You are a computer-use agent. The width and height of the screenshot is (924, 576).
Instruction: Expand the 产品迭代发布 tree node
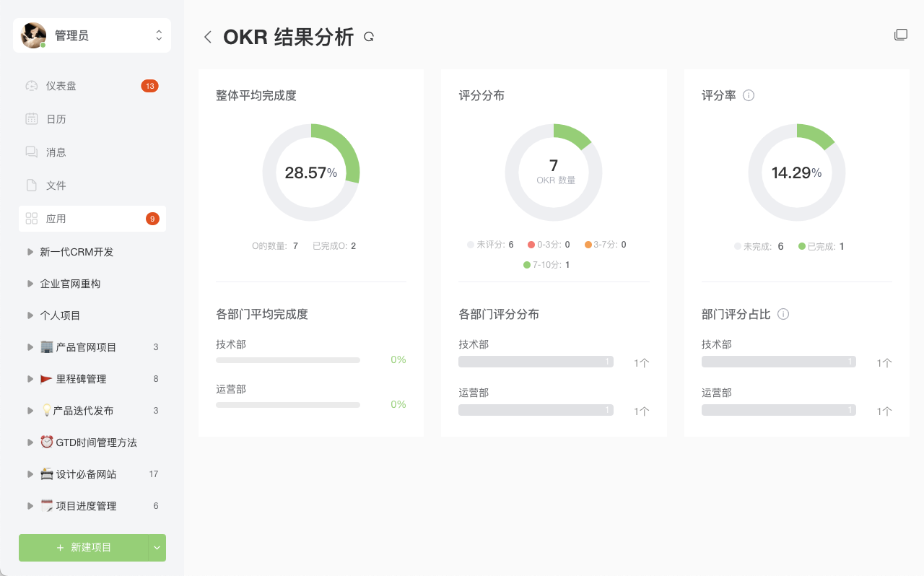click(x=30, y=411)
